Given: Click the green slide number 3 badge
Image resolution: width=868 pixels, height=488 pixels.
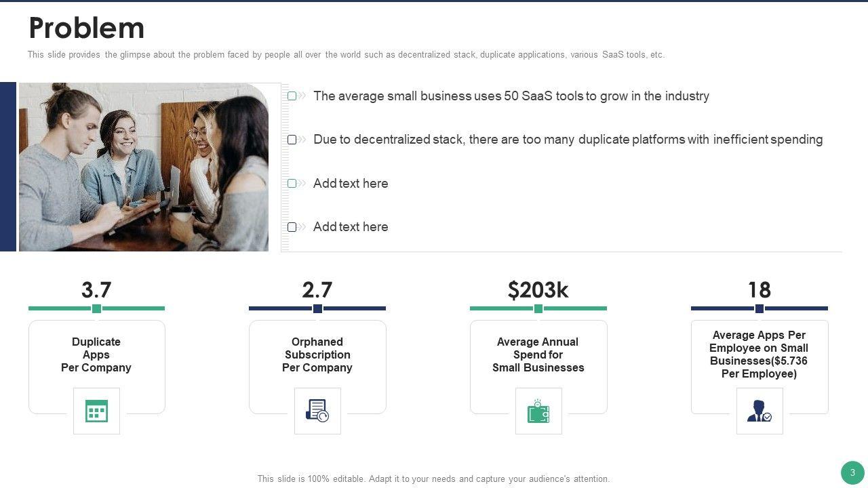Looking at the screenshot, I should 852,472.
